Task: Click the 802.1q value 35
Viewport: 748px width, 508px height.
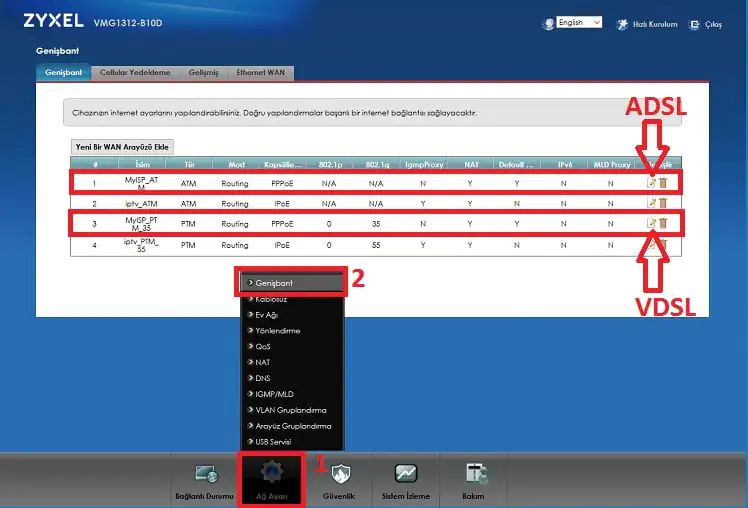Action: pyautogui.click(x=376, y=224)
